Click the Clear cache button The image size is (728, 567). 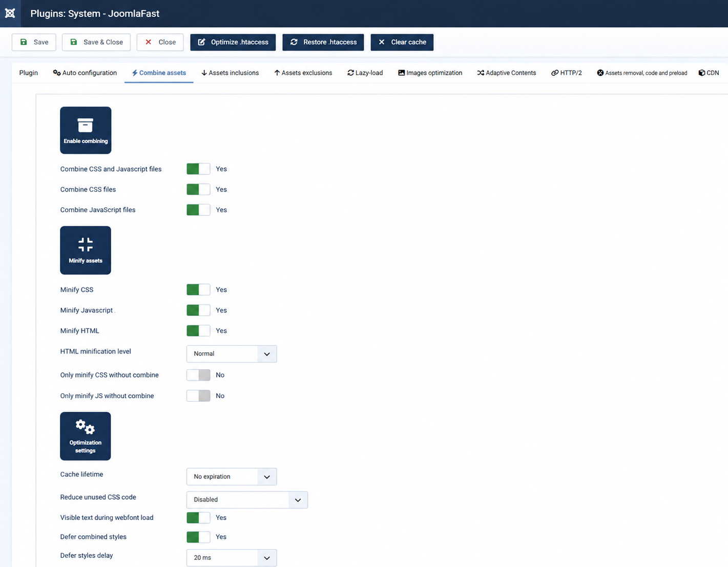pos(402,42)
